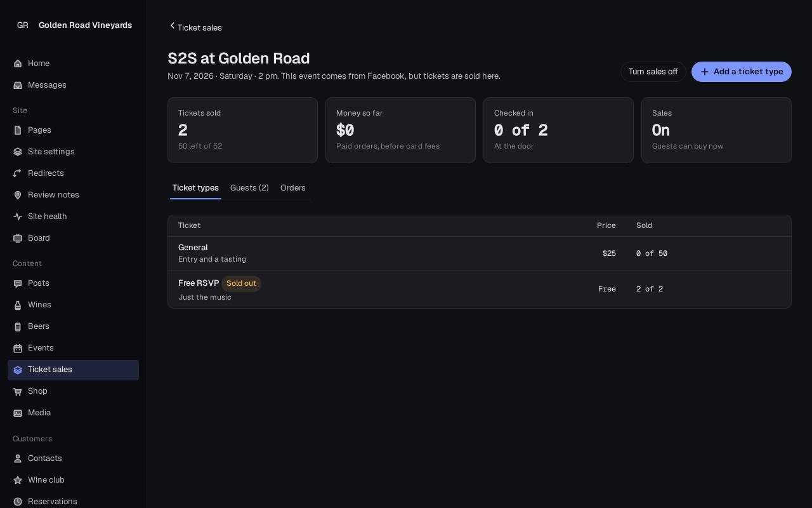This screenshot has height=508, width=812.
Task: Click the Ticket column header
Action: coord(189,225)
